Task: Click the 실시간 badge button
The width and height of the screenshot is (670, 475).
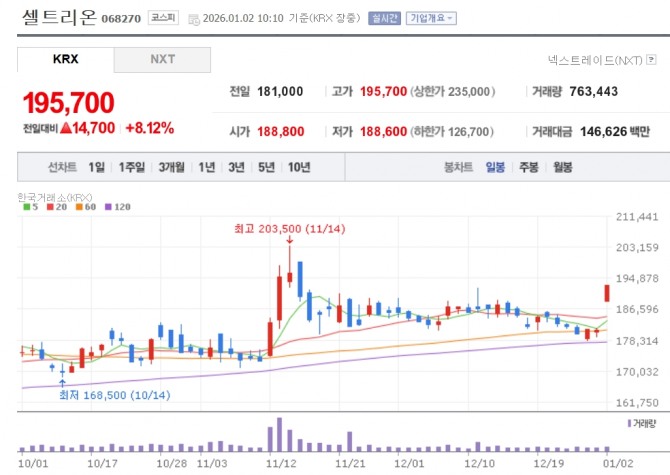Action: point(385,18)
